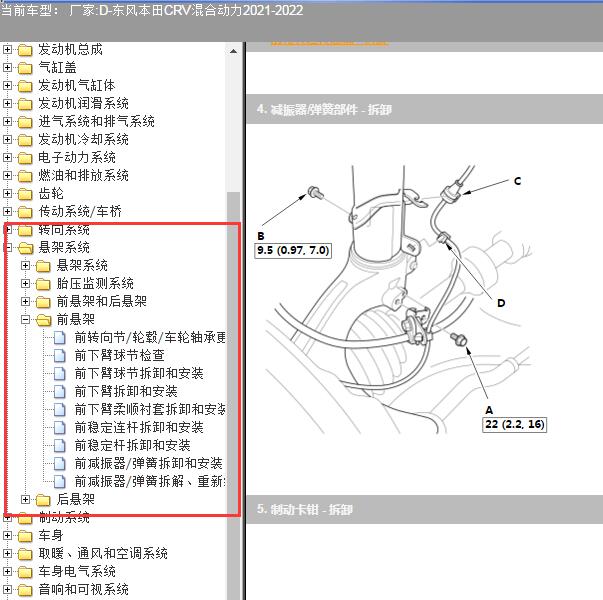Open 前稳定杆拆卸和安装 document
The width and height of the screenshot is (603, 600).
(x=133, y=445)
